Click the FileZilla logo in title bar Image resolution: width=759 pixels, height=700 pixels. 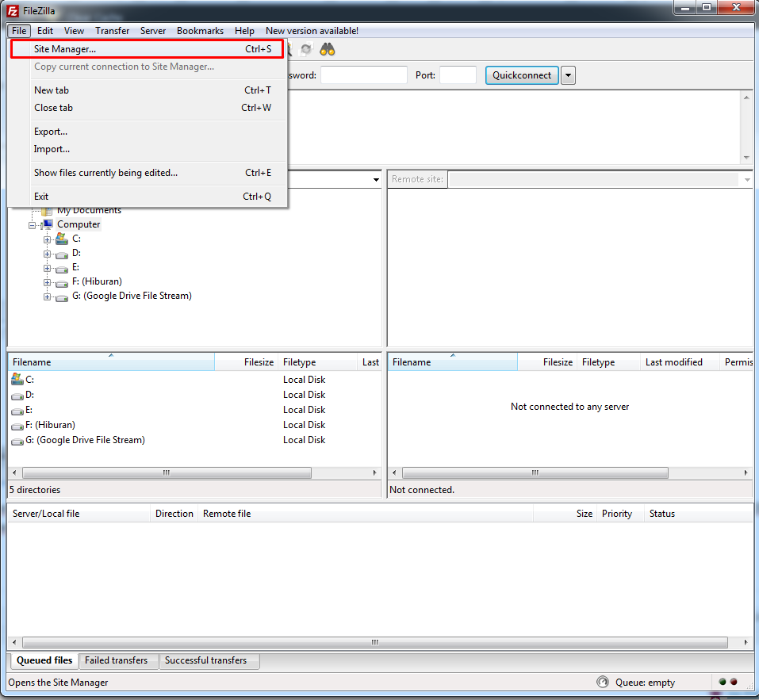[13, 10]
